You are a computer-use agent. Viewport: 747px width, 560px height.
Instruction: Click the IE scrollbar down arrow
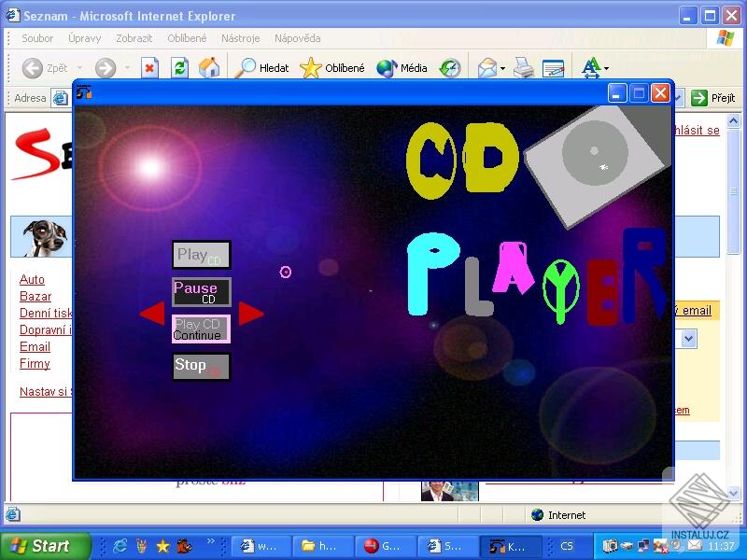click(733, 494)
